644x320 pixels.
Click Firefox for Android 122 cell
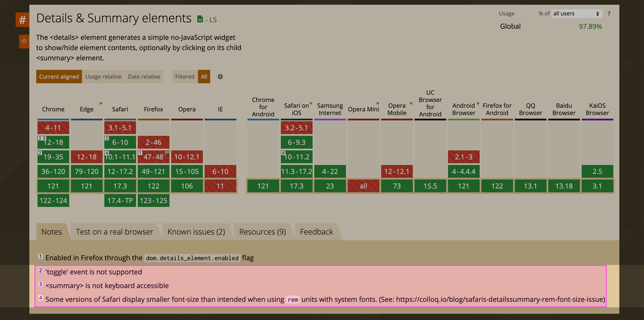[497, 186]
